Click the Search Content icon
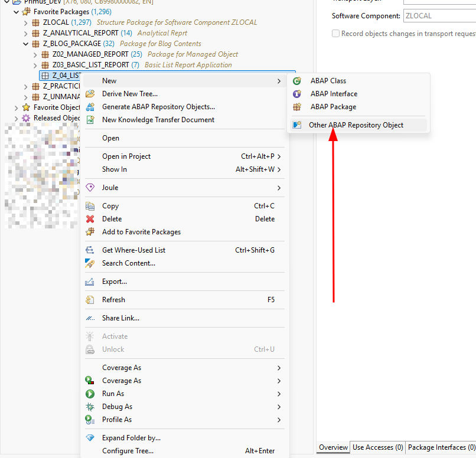The image size is (476, 458). 90,263
